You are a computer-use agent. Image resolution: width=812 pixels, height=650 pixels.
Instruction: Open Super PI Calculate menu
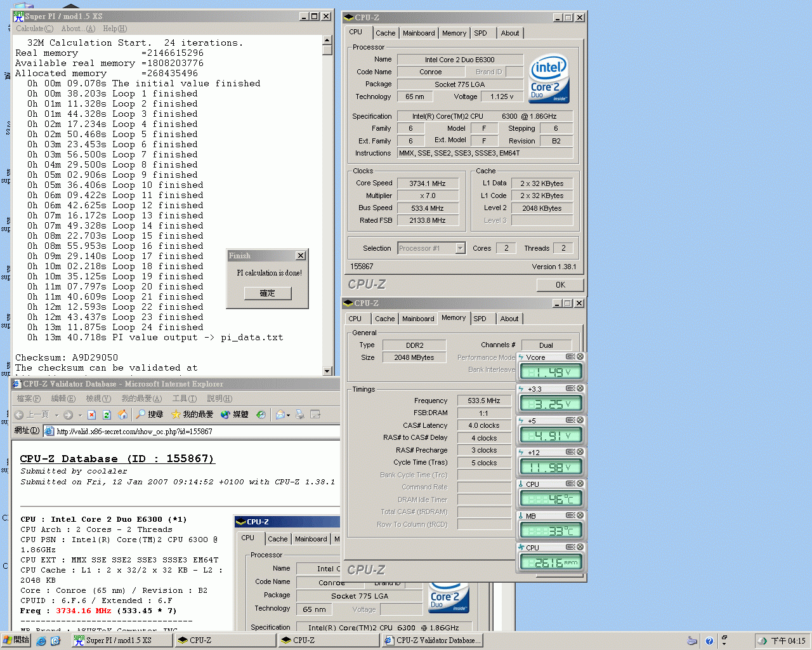click(35, 29)
